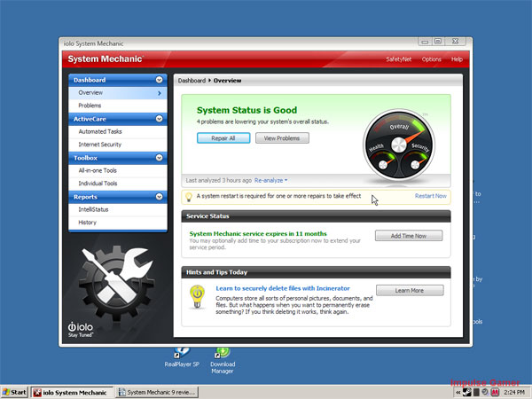Screen dimensions: 532x399
Task: Click the Hints and Tips Today header
Action: tap(316, 272)
